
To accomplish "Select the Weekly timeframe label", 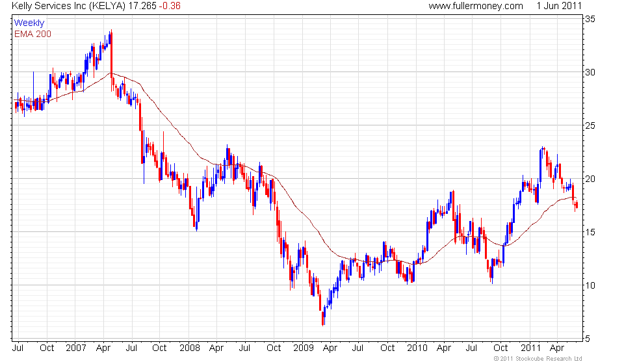I will pos(29,23).
